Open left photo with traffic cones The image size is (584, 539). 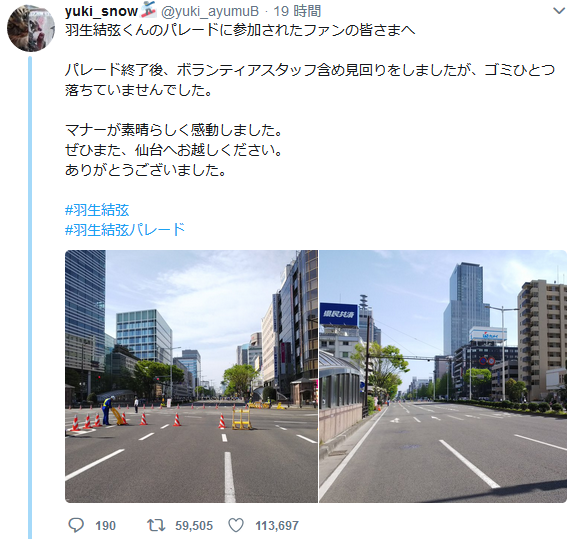tap(191, 376)
